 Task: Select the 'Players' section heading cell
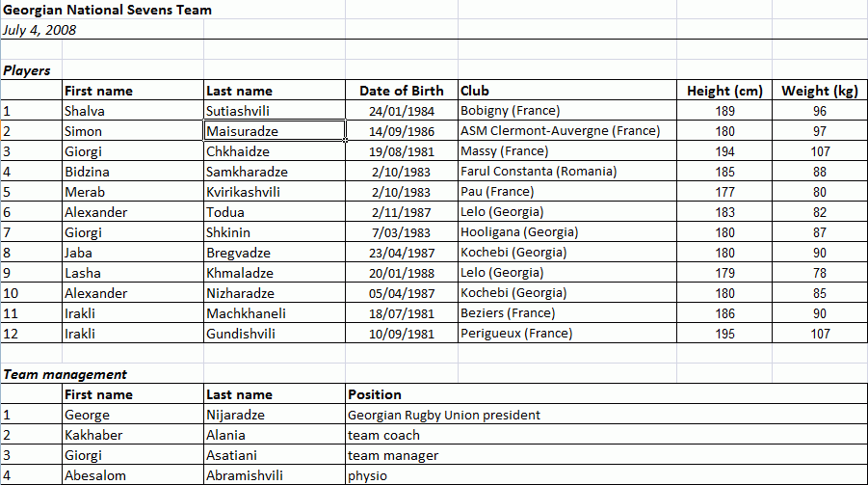click(27, 70)
